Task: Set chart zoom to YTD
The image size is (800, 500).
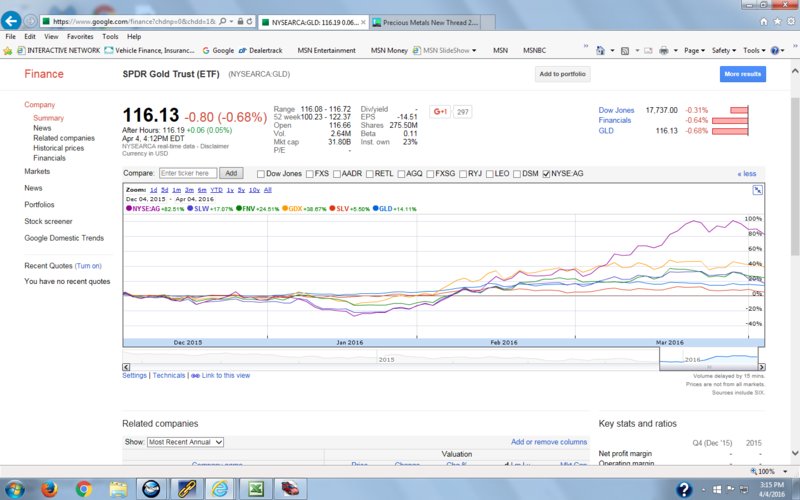Action: pyautogui.click(x=216, y=190)
